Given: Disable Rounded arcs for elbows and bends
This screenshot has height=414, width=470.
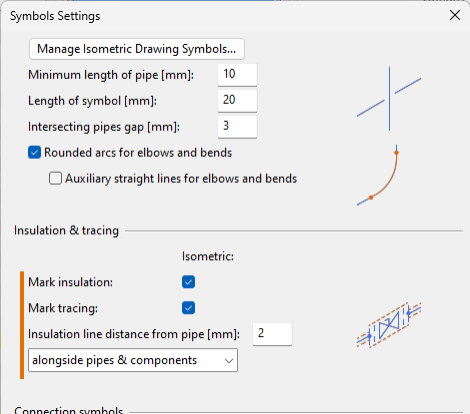Looking at the screenshot, I should pos(35,152).
